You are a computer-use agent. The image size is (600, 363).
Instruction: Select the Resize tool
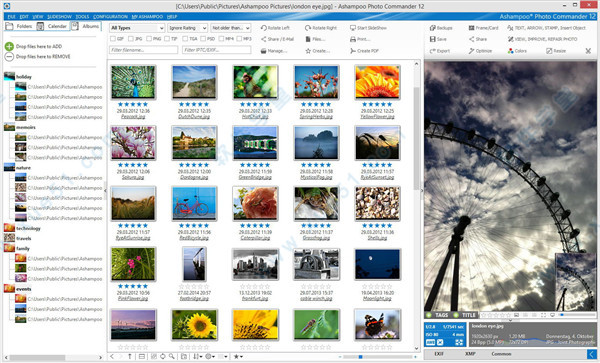click(x=556, y=51)
